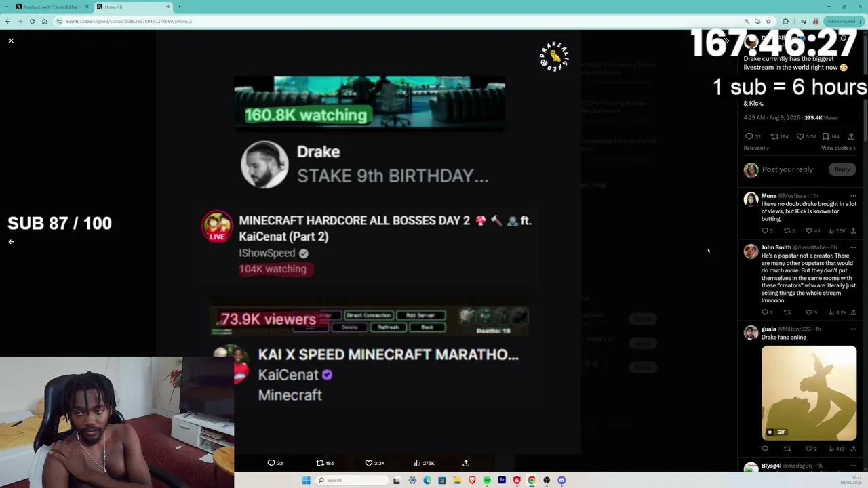The width and height of the screenshot is (868, 488).
Task: Open more options on Muna's reply
Action: coord(853,196)
